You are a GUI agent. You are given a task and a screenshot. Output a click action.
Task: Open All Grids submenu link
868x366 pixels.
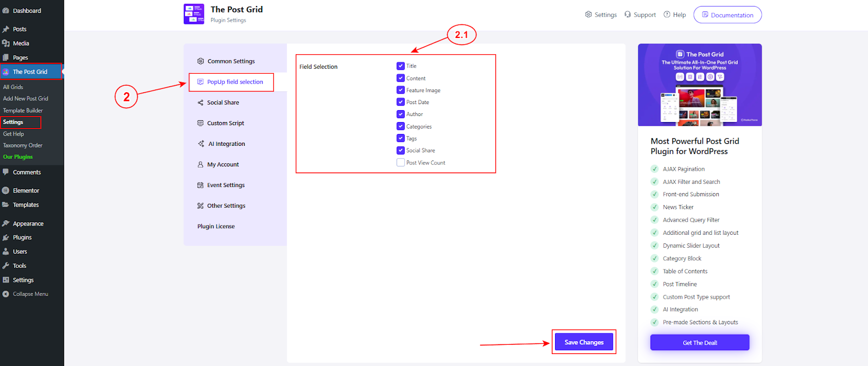(x=13, y=87)
